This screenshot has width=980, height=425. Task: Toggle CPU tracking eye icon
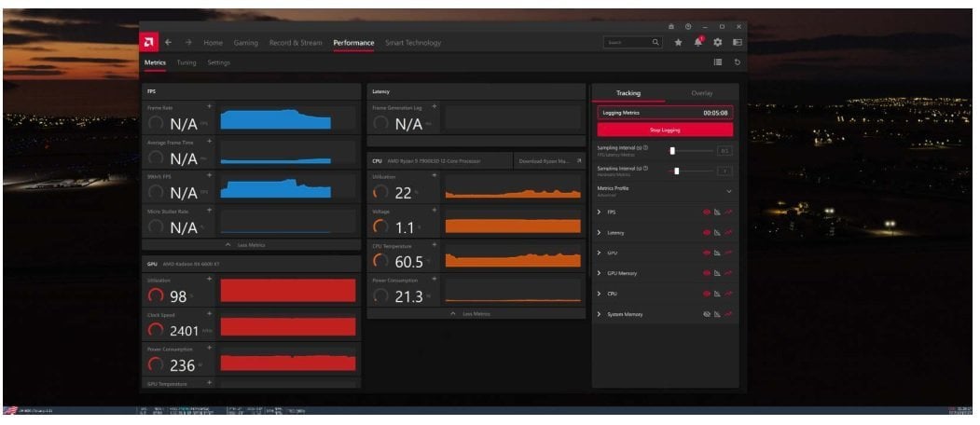pos(707,294)
